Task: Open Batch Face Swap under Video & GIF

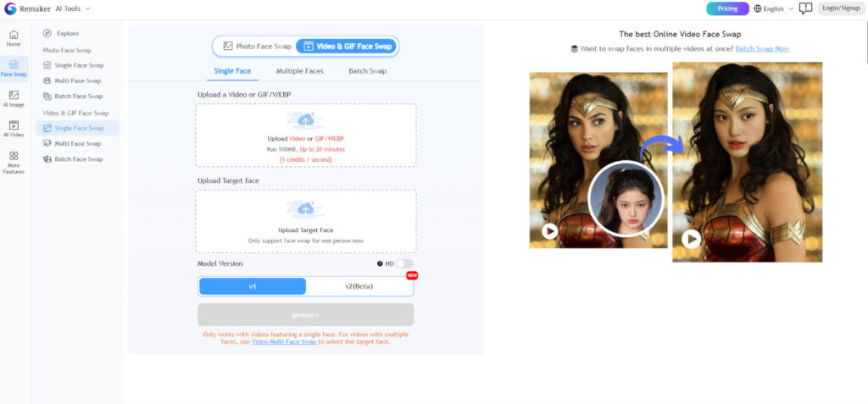Action: point(73,159)
